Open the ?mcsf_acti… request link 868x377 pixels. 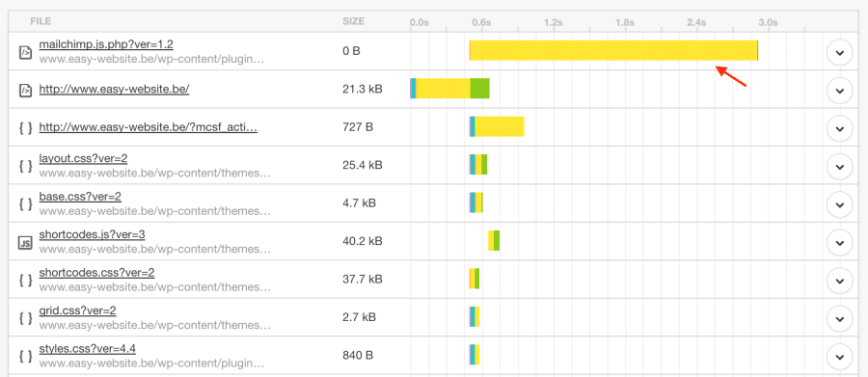pos(148,127)
